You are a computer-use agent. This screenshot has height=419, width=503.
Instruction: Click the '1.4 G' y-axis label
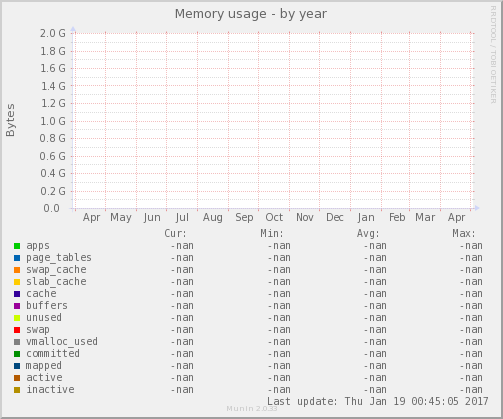53,86
